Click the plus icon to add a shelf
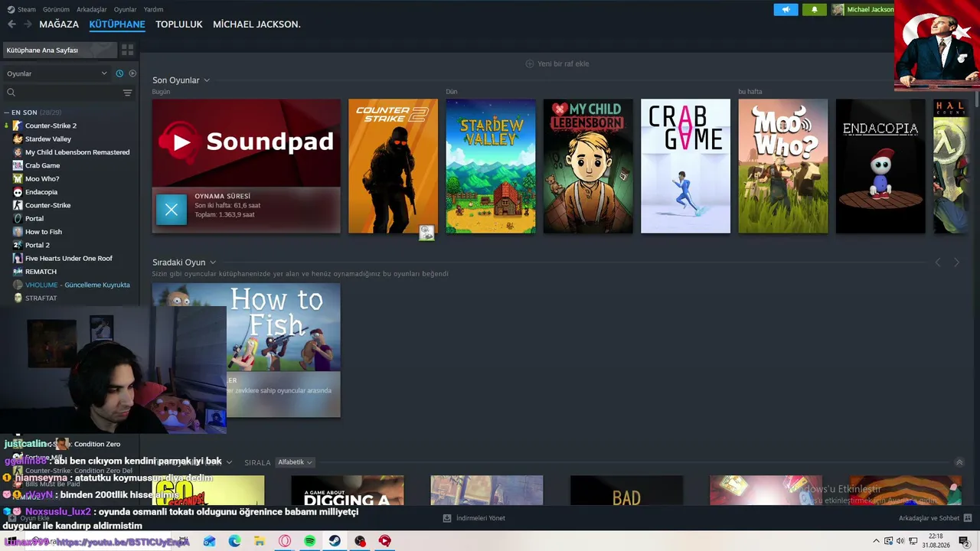The image size is (980, 551). click(529, 64)
